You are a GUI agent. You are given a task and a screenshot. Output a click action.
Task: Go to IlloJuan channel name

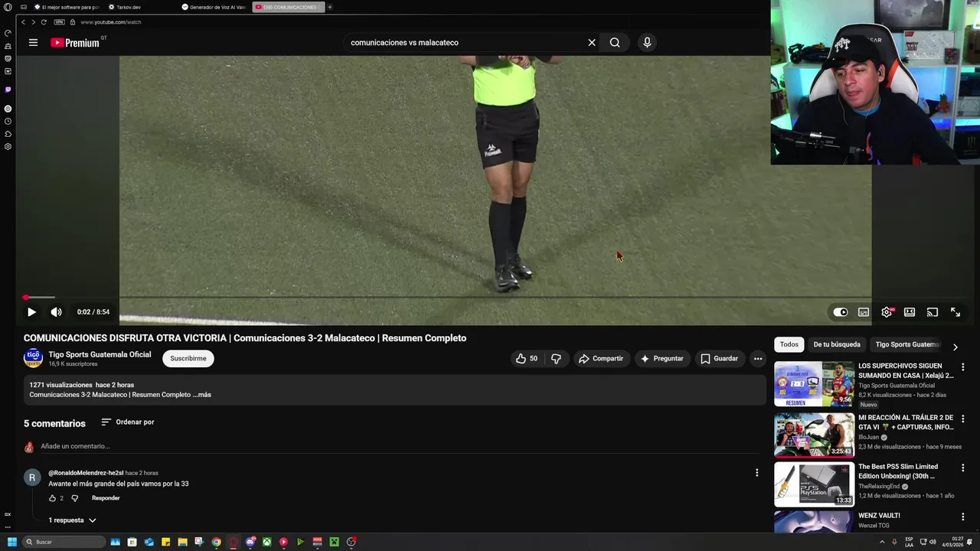[868, 437]
